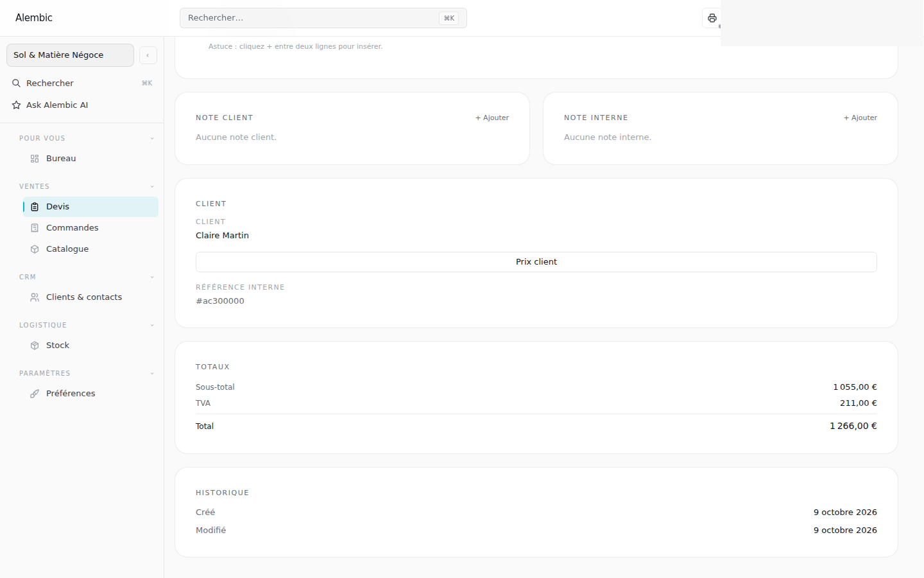Click the Devis clipboard icon
Screen dimensions: 924x578
pyautogui.click(x=35, y=207)
